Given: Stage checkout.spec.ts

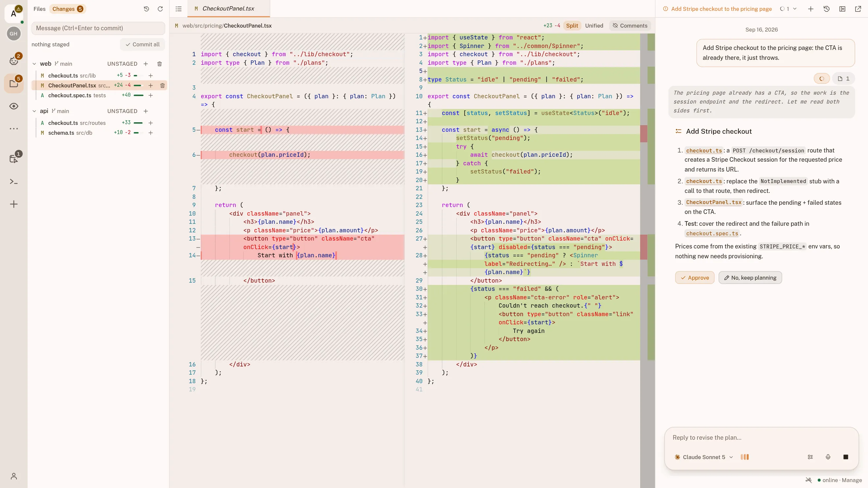Looking at the screenshot, I should [x=151, y=96].
